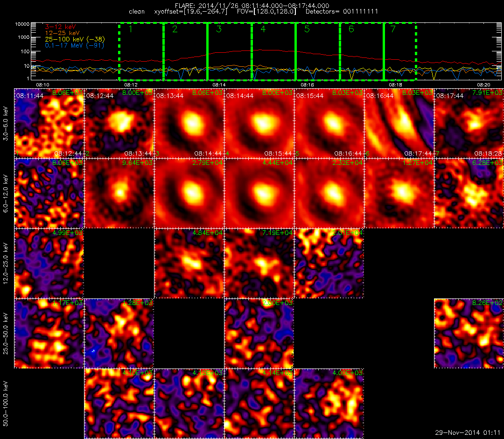Select the 3-6 keV image starting 08:17:44
Viewport: 504px width, 439px height.
pos(469,123)
